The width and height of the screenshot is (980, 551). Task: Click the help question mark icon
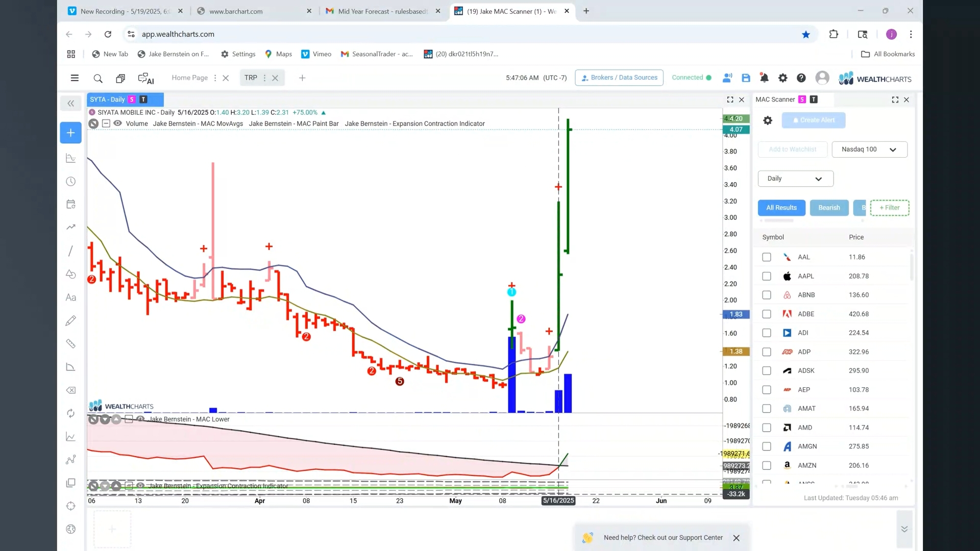tap(801, 78)
